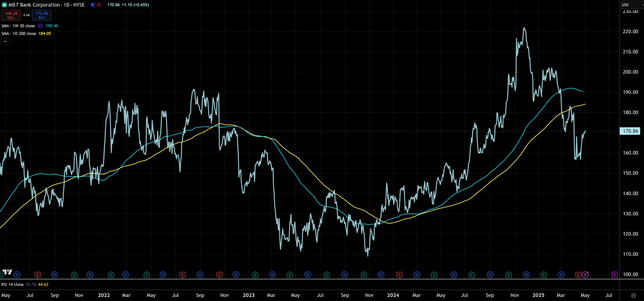Click the RSI value 53.76
Viewport: 644px width, 301px height.
coord(31,284)
